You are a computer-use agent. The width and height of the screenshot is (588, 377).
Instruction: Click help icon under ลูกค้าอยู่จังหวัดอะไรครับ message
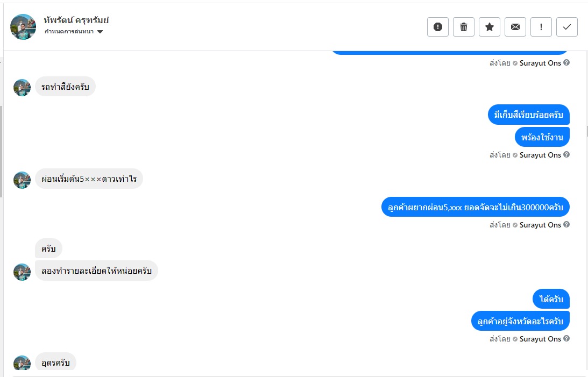click(566, 339)
